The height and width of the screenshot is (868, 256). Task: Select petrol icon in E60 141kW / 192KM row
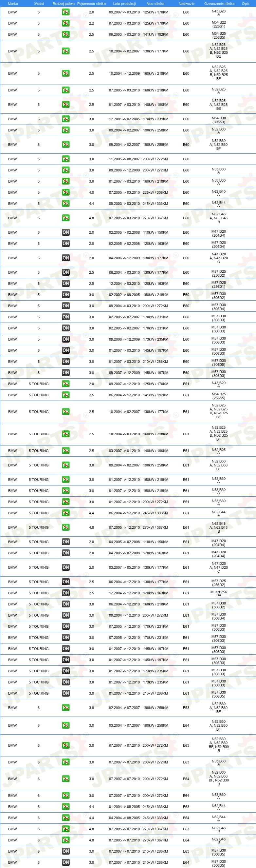click(x=65, y=34)
